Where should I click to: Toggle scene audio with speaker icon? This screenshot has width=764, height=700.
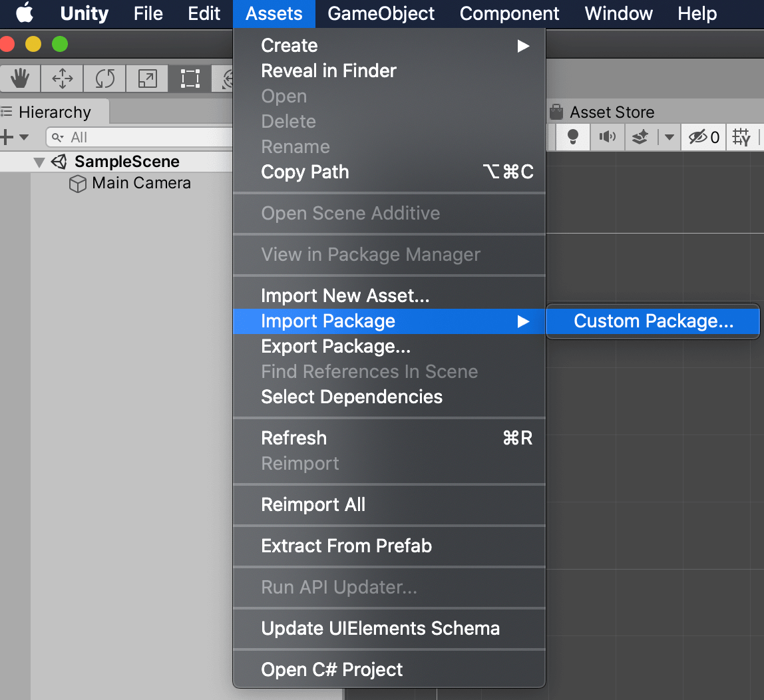[607, 137]
